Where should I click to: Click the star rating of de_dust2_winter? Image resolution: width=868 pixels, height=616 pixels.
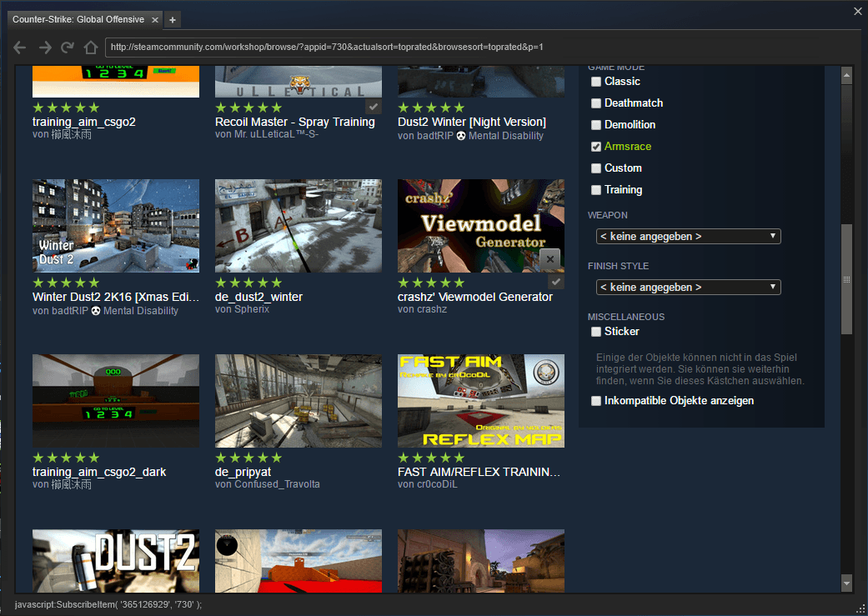coord(248,283)
